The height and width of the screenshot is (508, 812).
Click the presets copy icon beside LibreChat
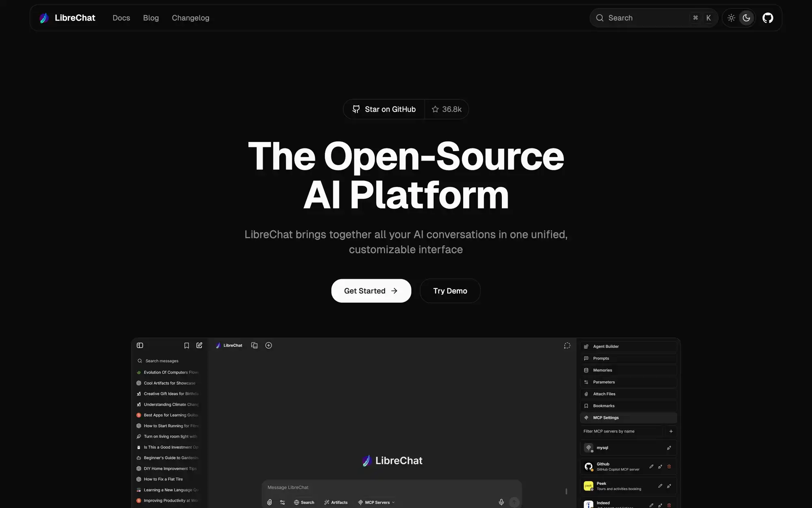255,345
